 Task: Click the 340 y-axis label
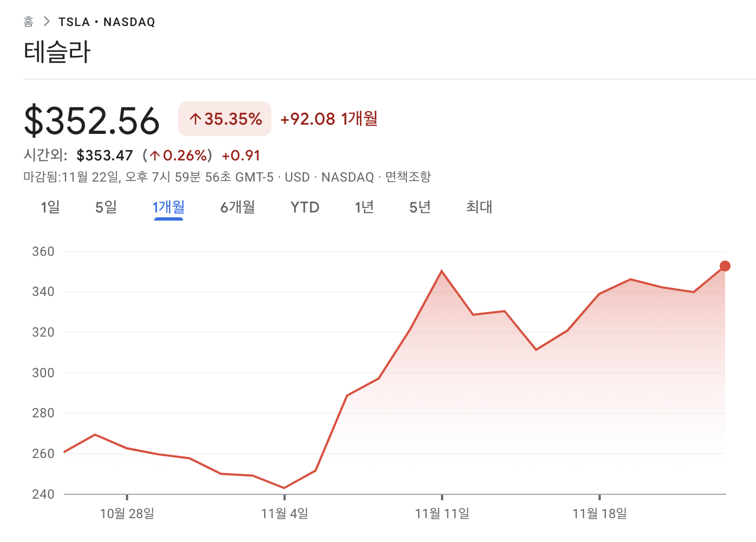click(43, 292)
